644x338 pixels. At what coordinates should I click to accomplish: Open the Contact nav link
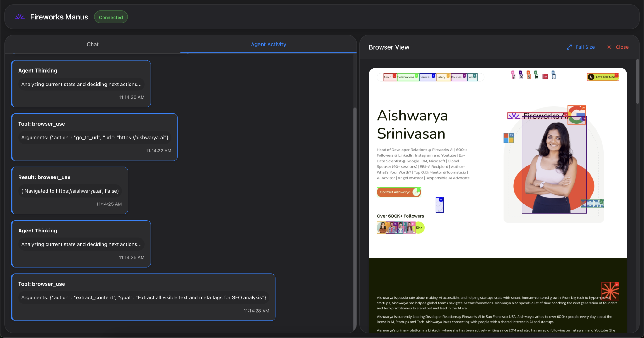[472, 77]
